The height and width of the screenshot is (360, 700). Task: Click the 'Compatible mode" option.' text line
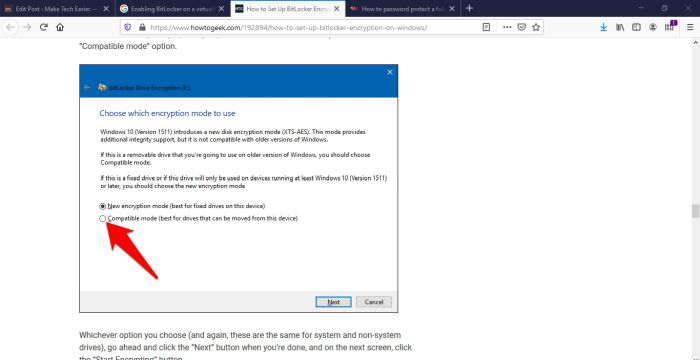pyautogui.click(x=128, y=46)
